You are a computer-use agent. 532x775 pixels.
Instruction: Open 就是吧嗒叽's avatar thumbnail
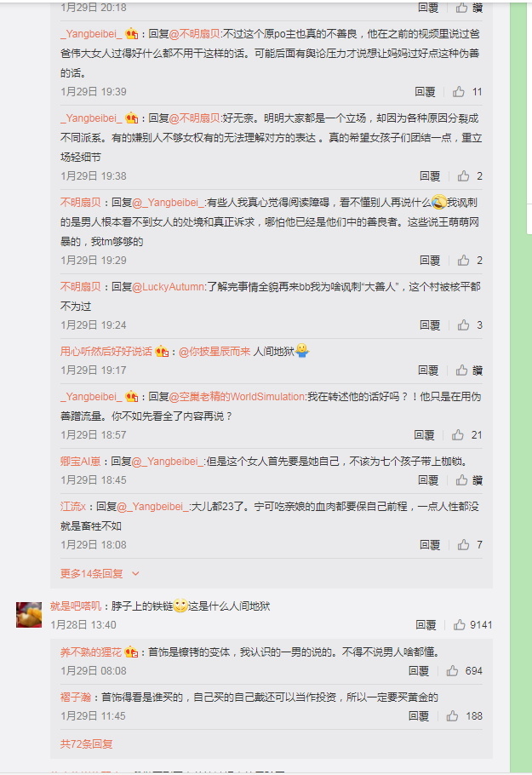coord(29,614)
